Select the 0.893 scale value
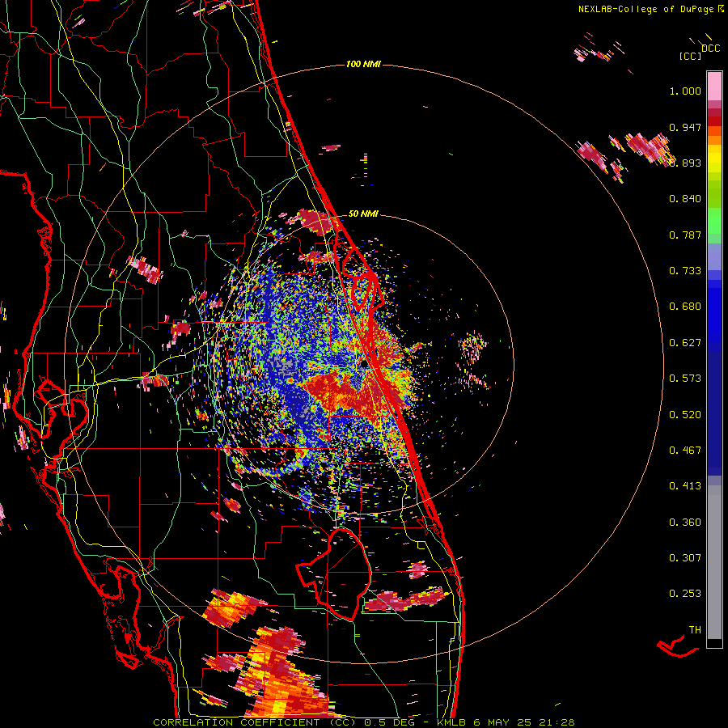The width and height of the screenshot is (728, 728). [685, 163]
